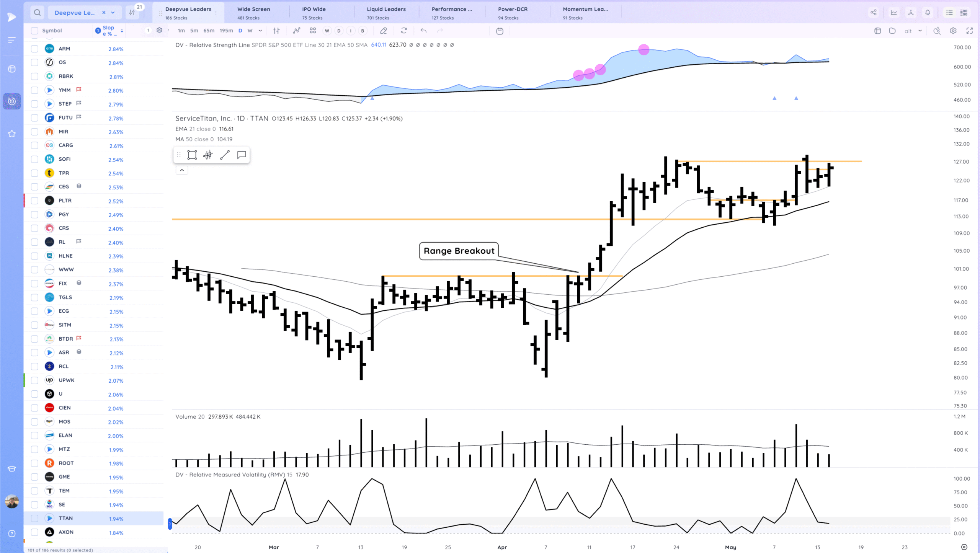Screen dimensions: 980x553
Task: Select the 65m timeframe button
Action: (x=209, y=31)
